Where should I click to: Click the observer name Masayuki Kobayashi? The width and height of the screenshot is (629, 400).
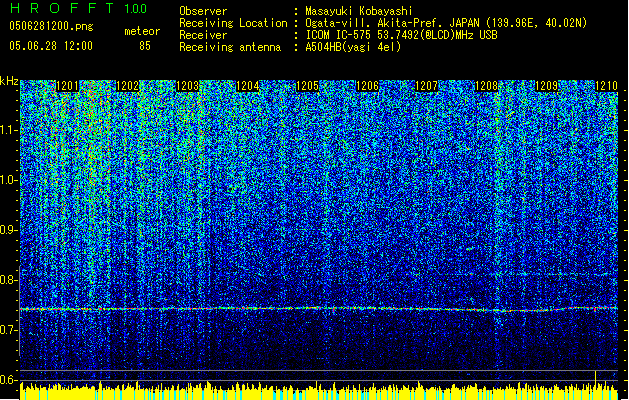358,11
